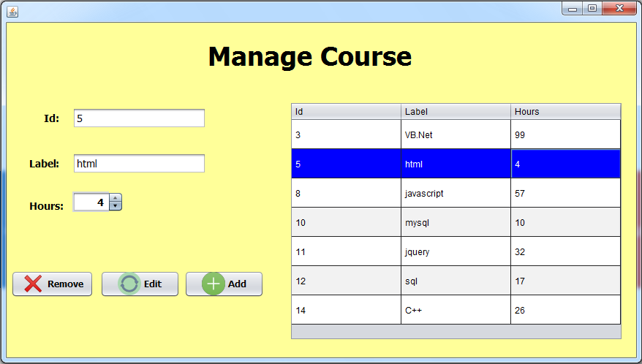Click the Hours spinner value field
This screenshot has height=364, width=642.
pos(91,202)
